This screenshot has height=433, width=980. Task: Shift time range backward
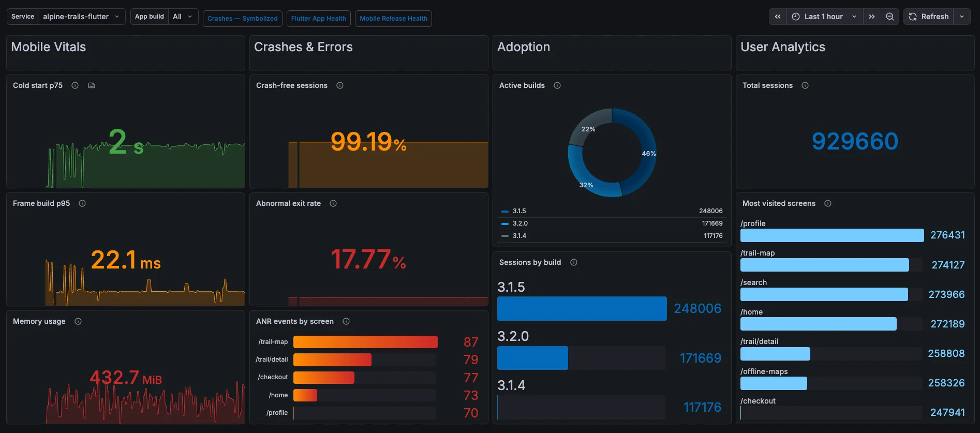(x=778, y=17)
